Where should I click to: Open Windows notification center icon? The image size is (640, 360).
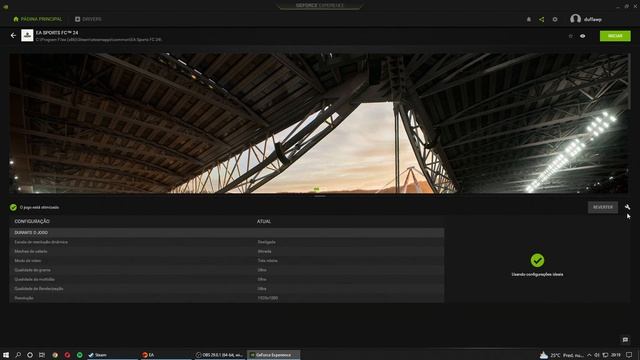(x=629, y=355)
